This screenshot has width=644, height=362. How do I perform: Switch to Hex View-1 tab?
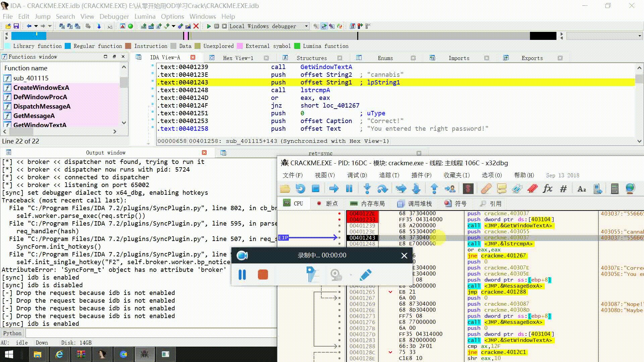(238, 58)
